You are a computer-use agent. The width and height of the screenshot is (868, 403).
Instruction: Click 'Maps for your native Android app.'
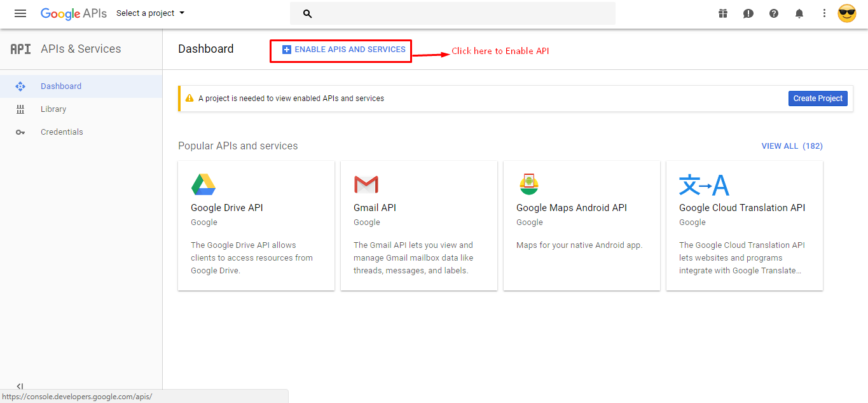[579, 245]
